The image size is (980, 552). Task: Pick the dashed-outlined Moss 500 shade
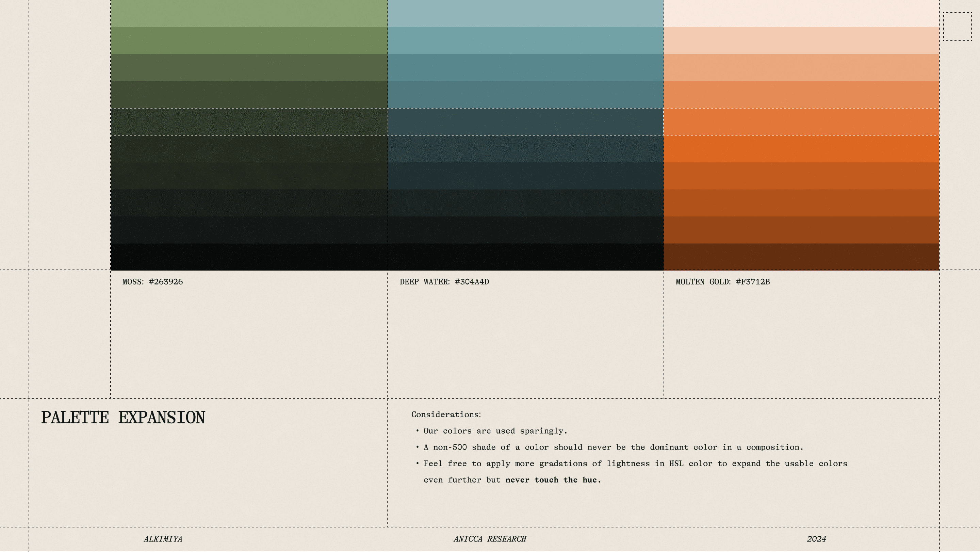249,122
